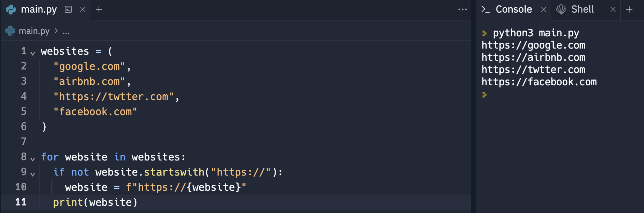Click the Python icon on main.py tab

(11, 10)
